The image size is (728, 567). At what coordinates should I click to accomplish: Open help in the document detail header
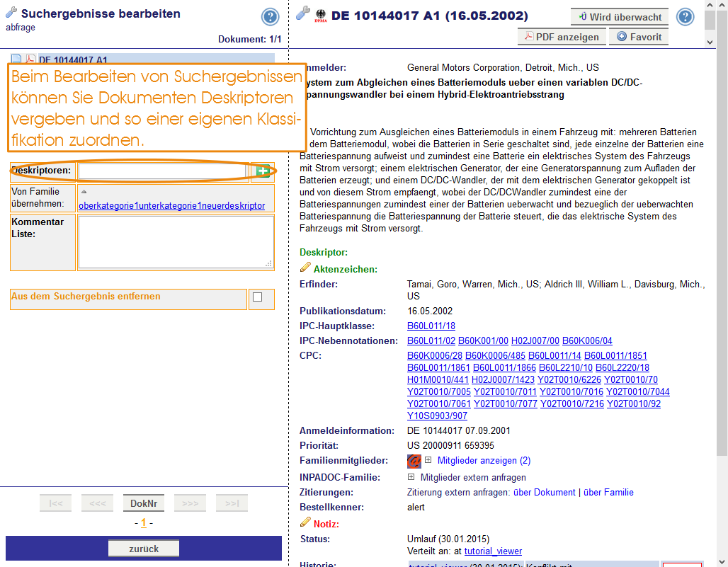coord(685,17)
